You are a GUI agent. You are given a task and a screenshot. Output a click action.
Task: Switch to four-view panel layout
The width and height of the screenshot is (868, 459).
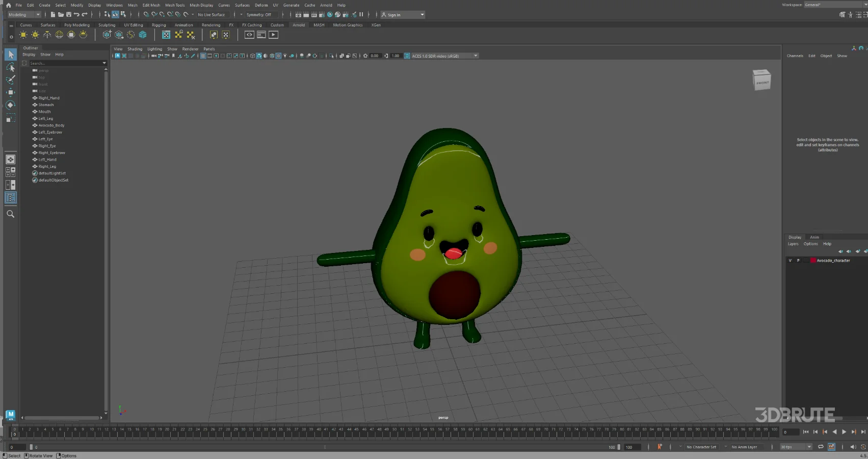click(11, 172)
